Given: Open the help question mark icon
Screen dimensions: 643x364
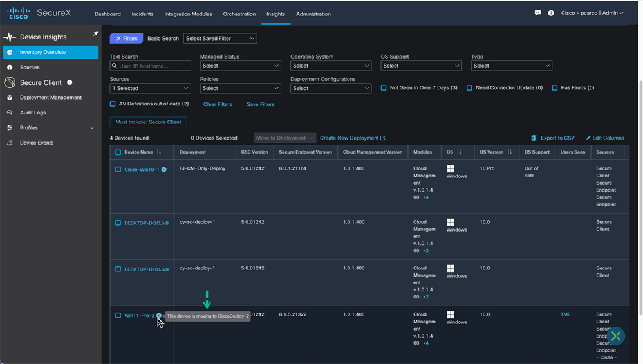Looking at the screenshot, I should click(551, 13).
